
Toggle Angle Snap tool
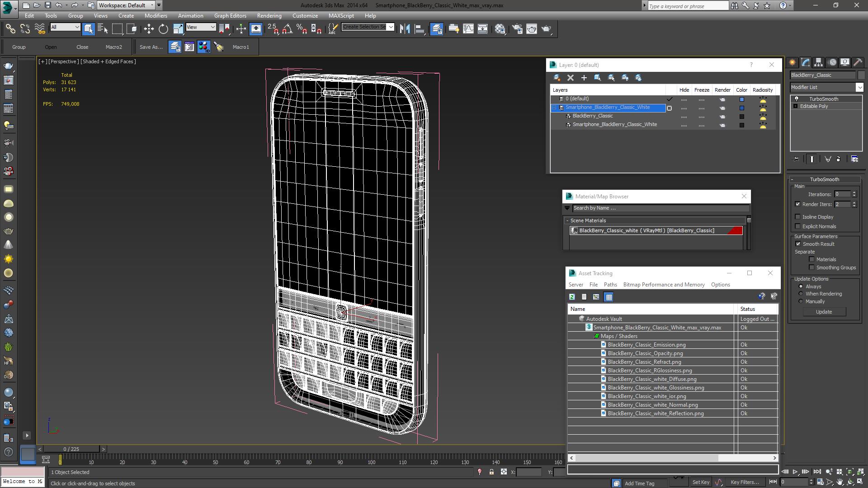(287, 29)
